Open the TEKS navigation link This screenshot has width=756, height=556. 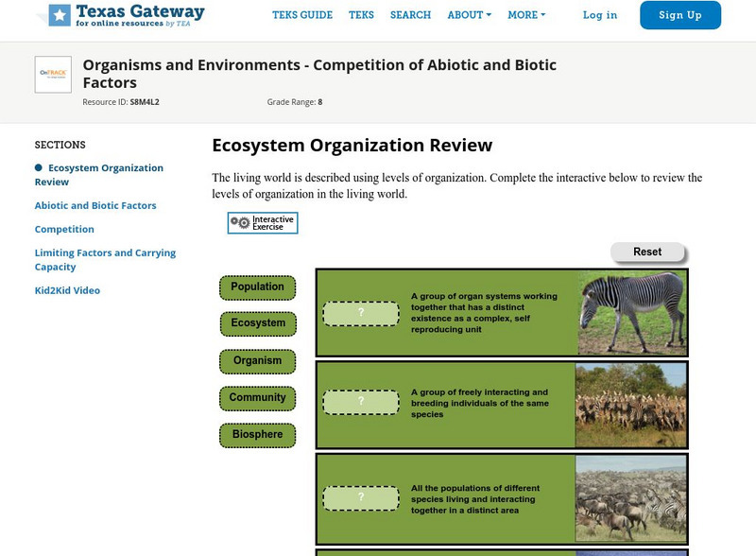coord(361,15)
